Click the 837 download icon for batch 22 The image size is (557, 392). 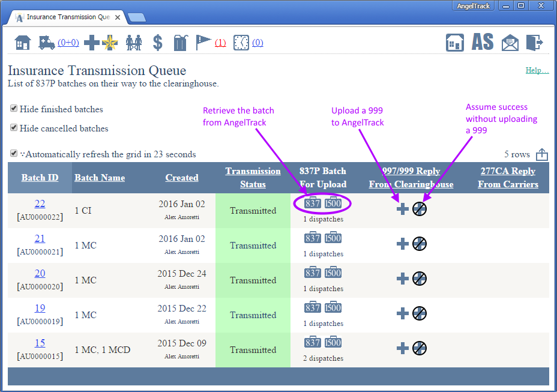[312, 204]
